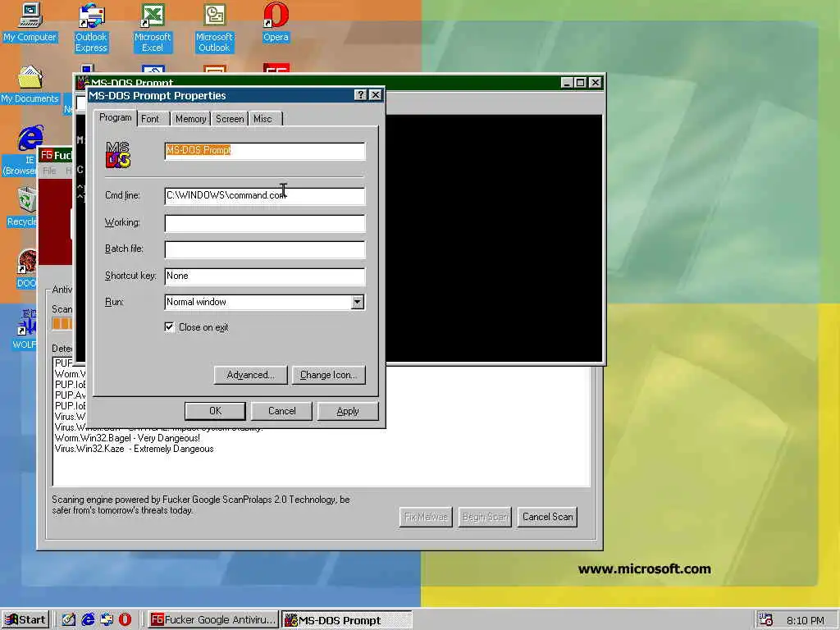Maximize the MS-DOS Prompt window

(581, 83)
